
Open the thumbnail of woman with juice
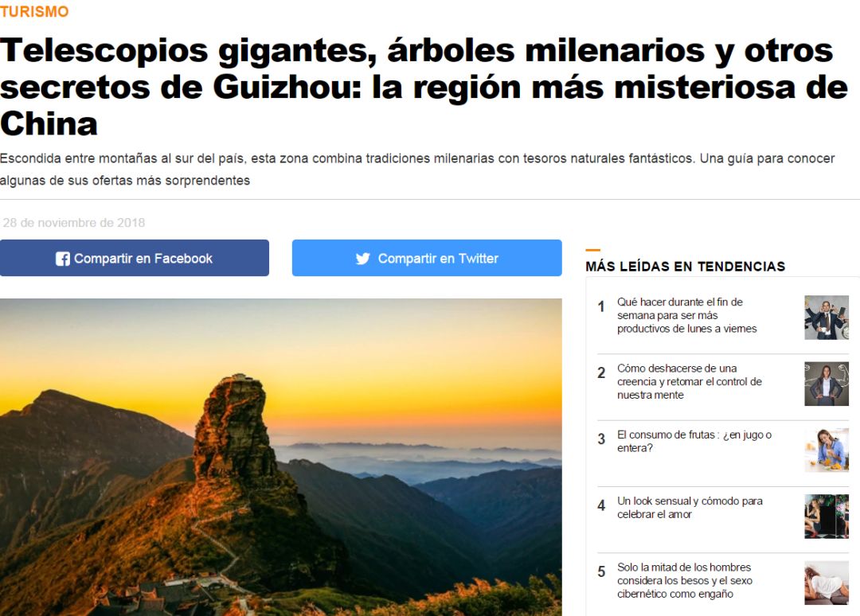pyautogui.click(x=826, y=450)
